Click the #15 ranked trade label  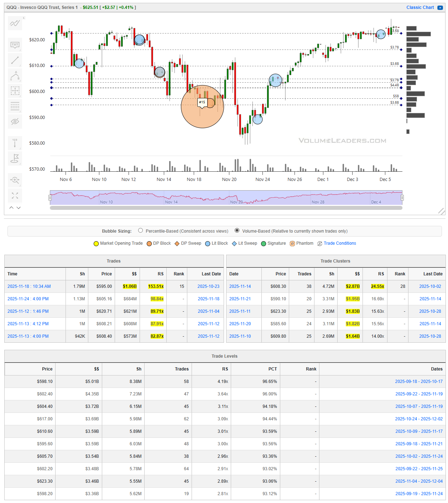coord(202,102)
